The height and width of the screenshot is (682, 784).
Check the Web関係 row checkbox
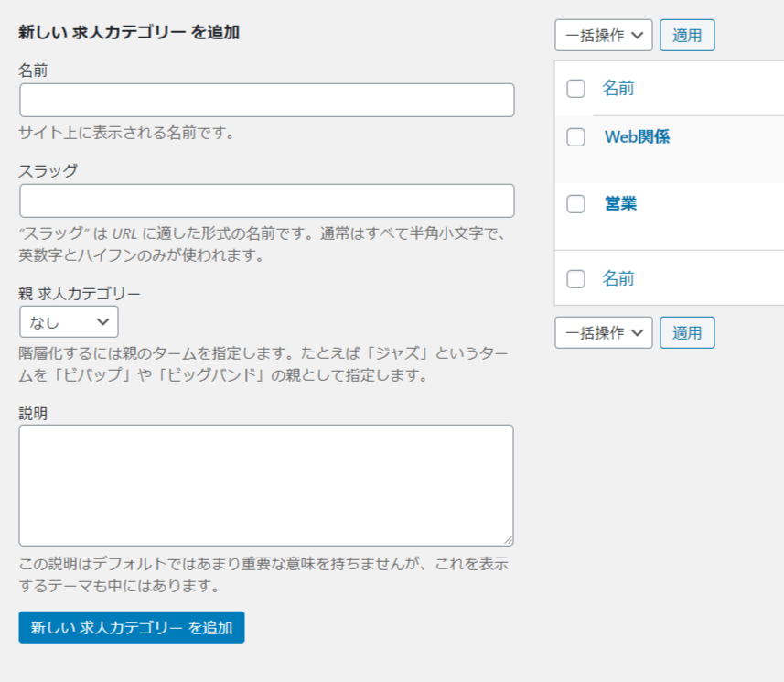click(x=575, y=136)
